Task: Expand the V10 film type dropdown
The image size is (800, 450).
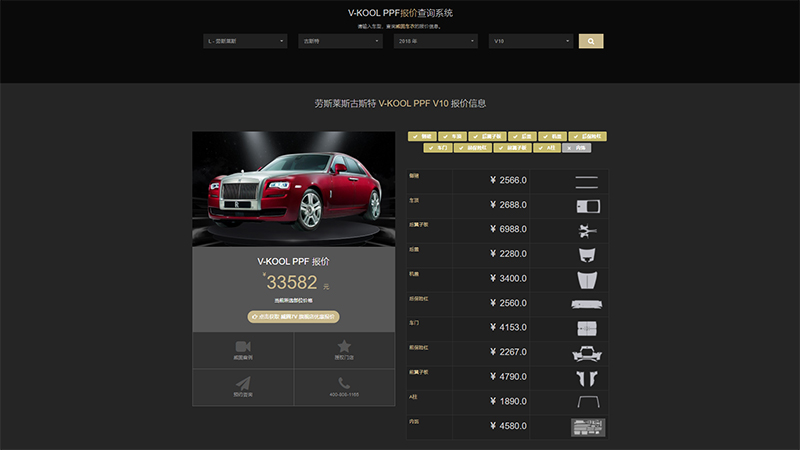Action: coord(530,41)
